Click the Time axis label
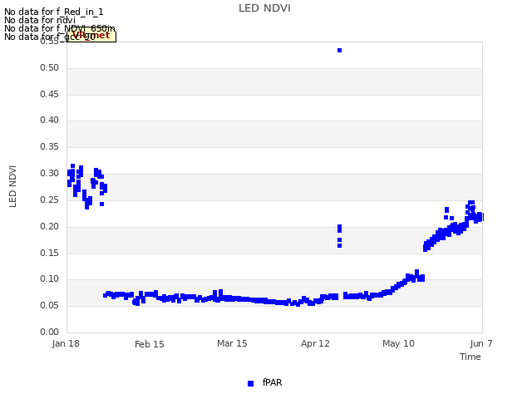532x399 pixels. (x=470, y=357)
